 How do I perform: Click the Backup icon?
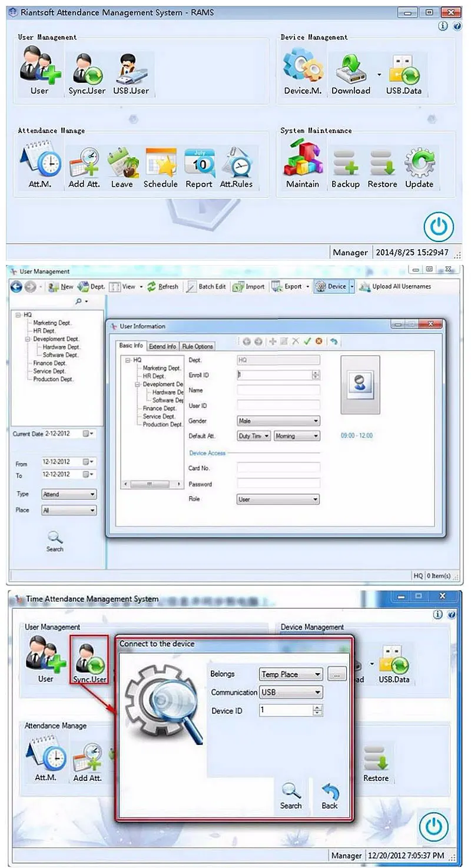346,168
